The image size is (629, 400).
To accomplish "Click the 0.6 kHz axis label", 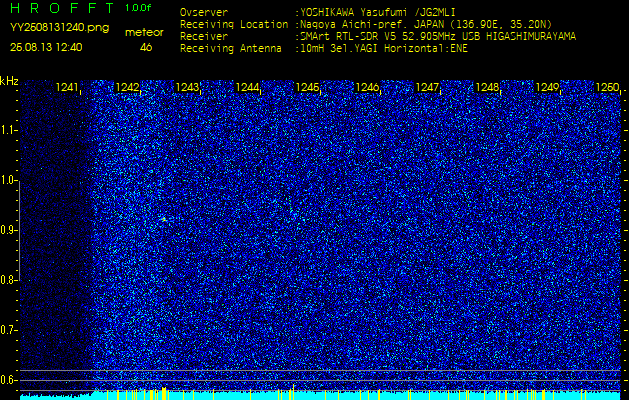I will 8,380.
